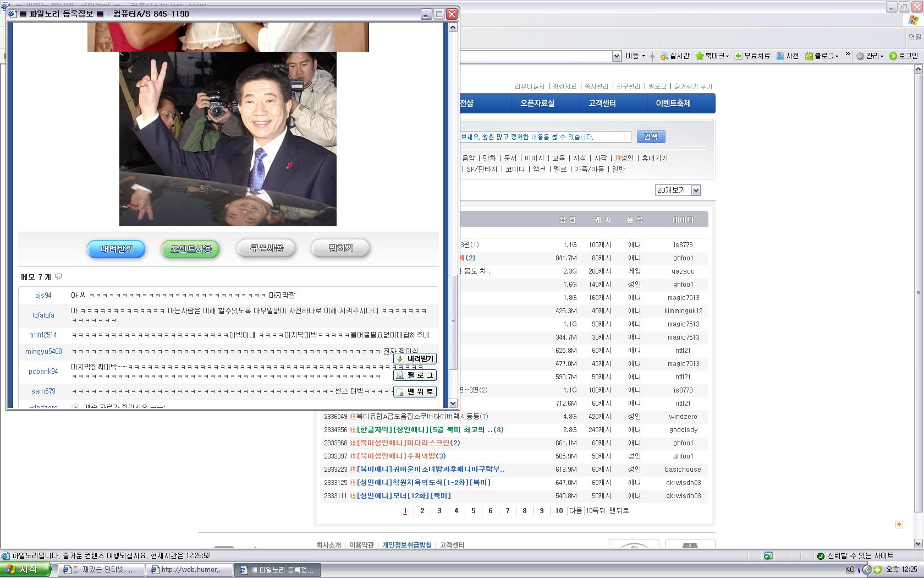Image resolution: width=924 pixels, height=578 pixels.
Task: Click the 검색 search button
Action: 651,137
